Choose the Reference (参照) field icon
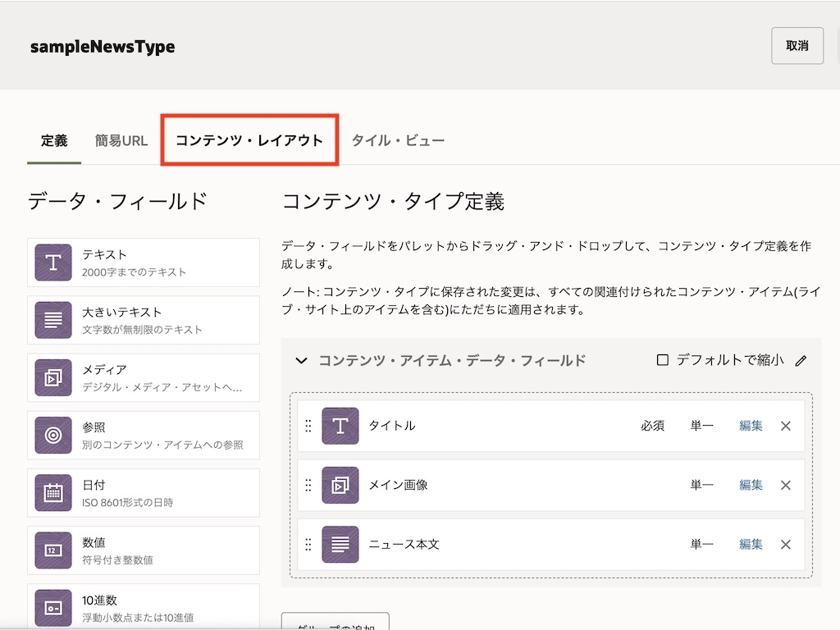Image resolution: width=840 pixels, height=630 pixels. 53,435
